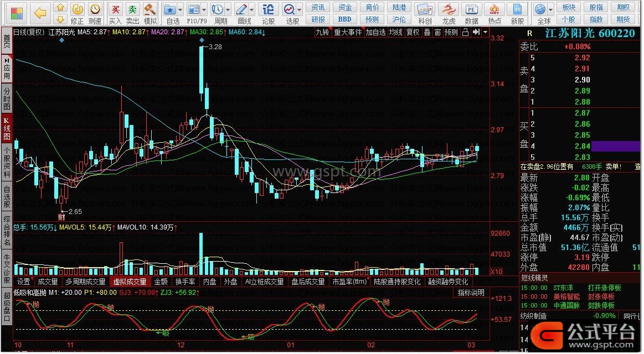Toggle 九转 indicator

tap(322, 32)
